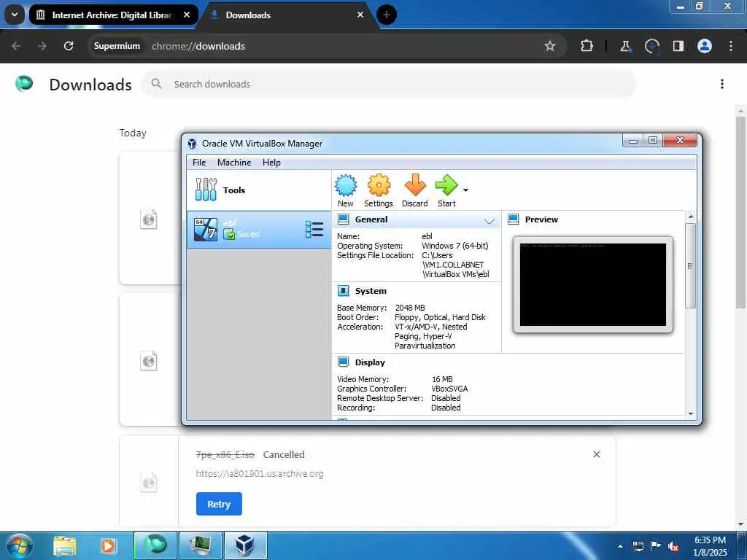Open the VirtualBox Help menu
Screen dimensions: 747x560
[x=271, y=163]
